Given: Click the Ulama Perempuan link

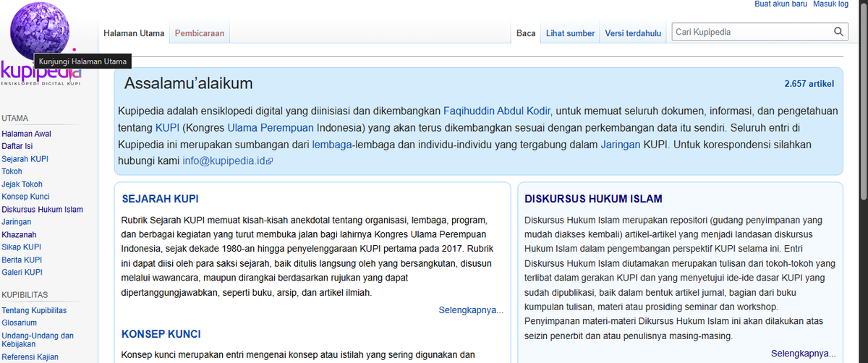Looking at the screenshot, I should tap(271, 128).
